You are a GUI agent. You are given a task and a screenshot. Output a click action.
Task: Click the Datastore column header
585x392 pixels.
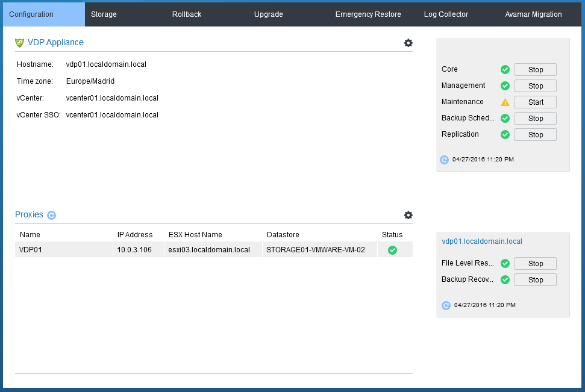coord(283,235)
